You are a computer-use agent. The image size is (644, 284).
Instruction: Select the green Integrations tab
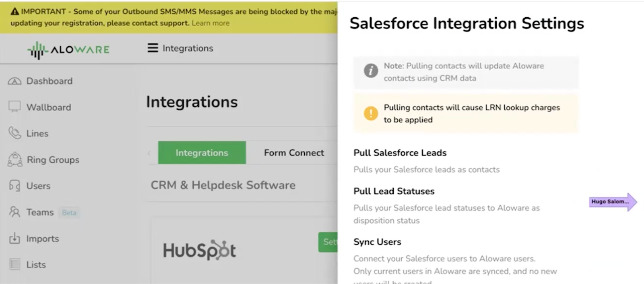pyautogui.click(x=202, y=153)
